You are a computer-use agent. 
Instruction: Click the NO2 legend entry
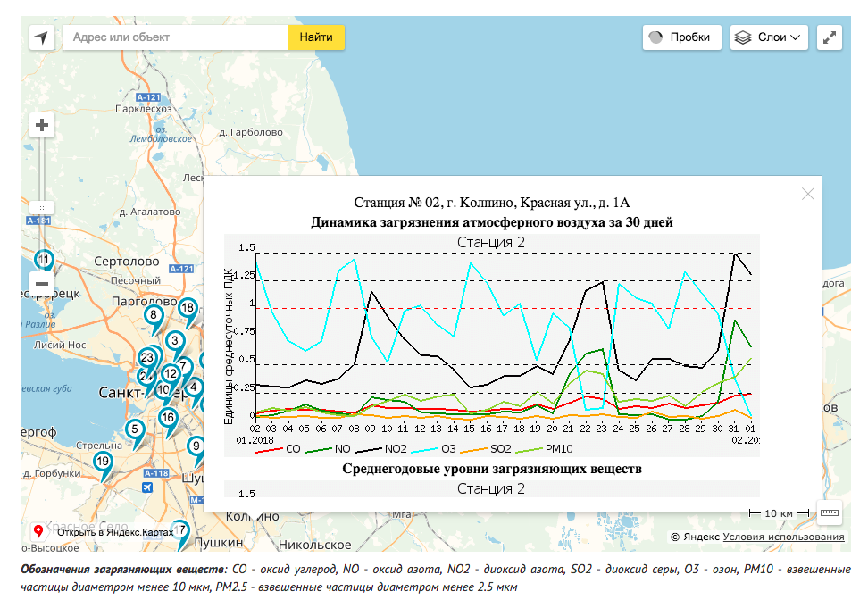coord(381,449)
